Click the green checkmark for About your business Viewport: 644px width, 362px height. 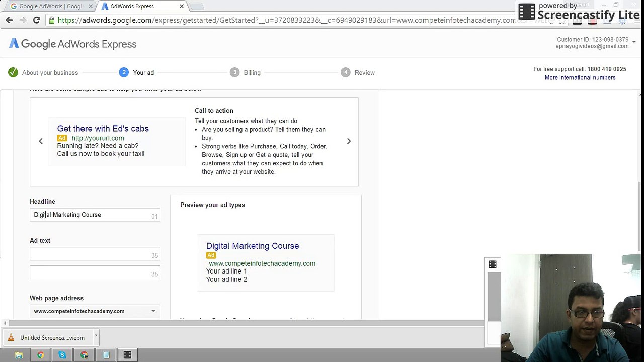[x=13, y=72]
